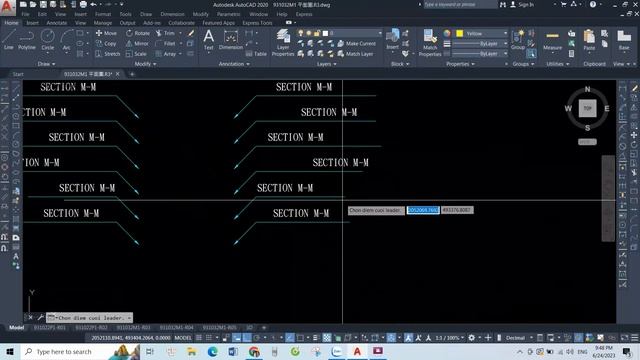The height and width of the screenshot is (360, 640).
Task: Click the keyword search input field
Action: (x=460, y=4)
